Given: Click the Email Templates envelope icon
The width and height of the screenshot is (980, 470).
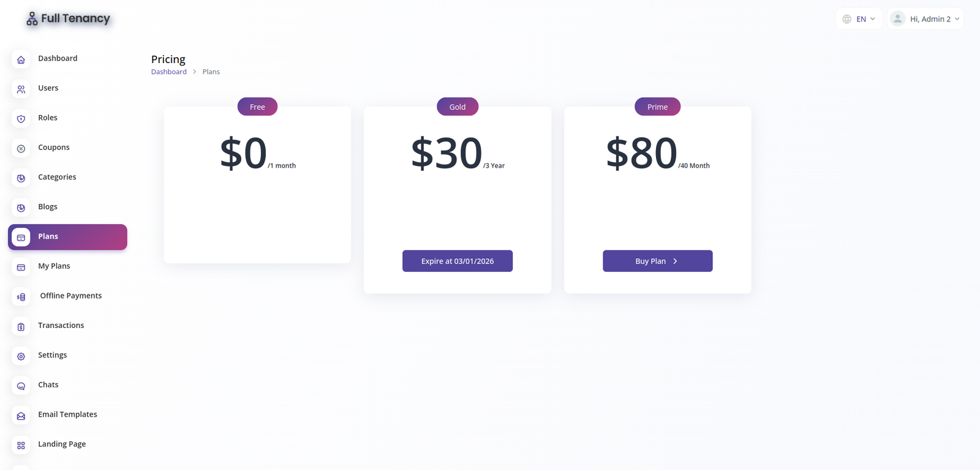Looking at the screenshot, I should (x=21, y=416).
